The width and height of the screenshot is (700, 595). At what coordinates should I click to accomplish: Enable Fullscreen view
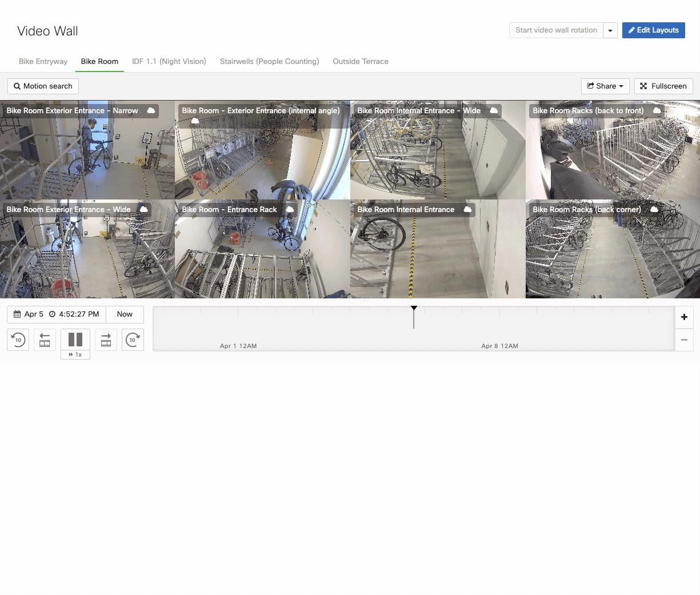pos(663,86)
